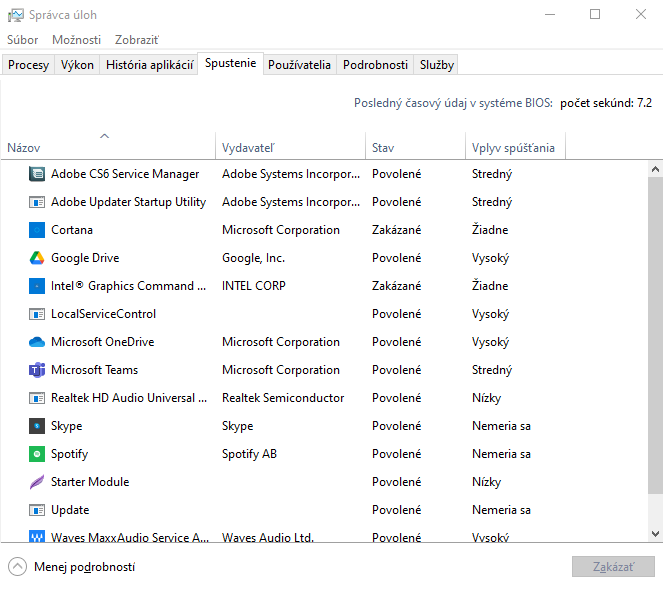This screenshot has width=663, height=591.
Task: Click the Realtek HD Audio icon
Action: coord(37,398)
